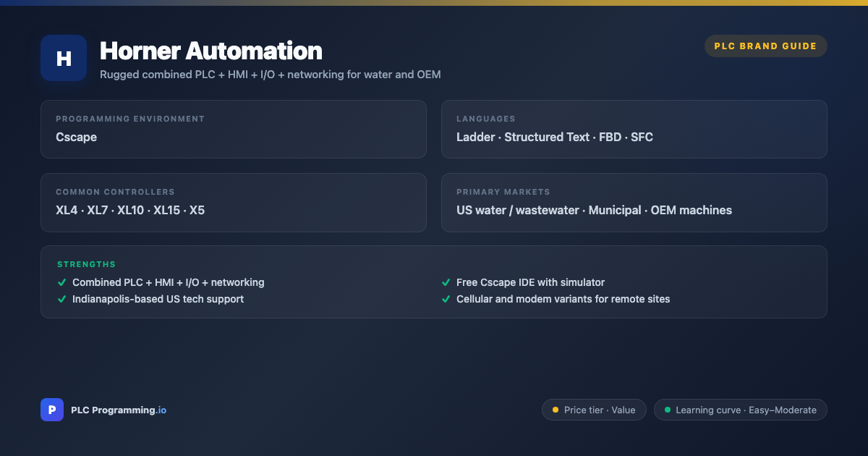This screenshot has height=456, width=868.
Task: Click the PROGRAMMING ENVIRONMENT label
Action: pyautogui.click(x=130, y=119)
